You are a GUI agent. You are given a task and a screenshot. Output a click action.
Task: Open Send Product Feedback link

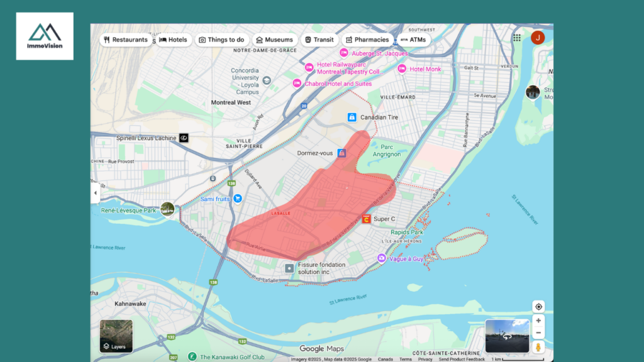pos(462,359)
